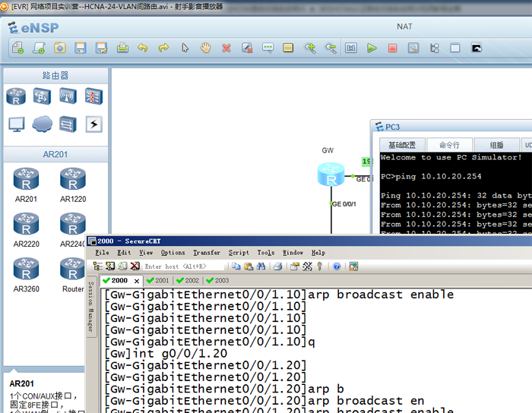Open the 命令行 tab in PC3 window

(x=449, y=145)
